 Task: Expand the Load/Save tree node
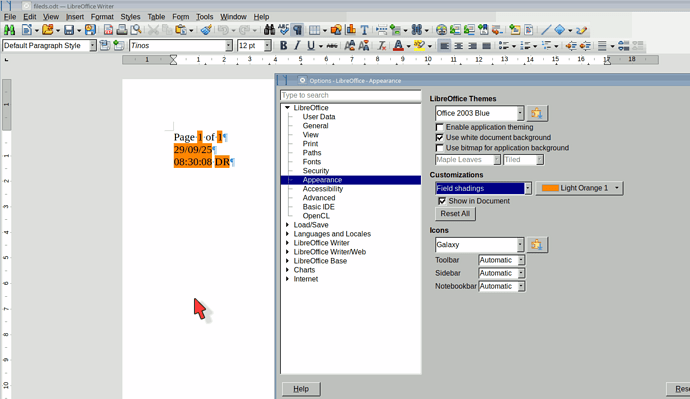[x=287, y=225]
